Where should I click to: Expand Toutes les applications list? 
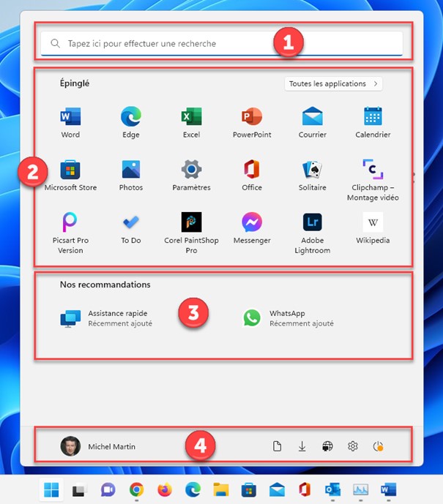coord(333,84)
